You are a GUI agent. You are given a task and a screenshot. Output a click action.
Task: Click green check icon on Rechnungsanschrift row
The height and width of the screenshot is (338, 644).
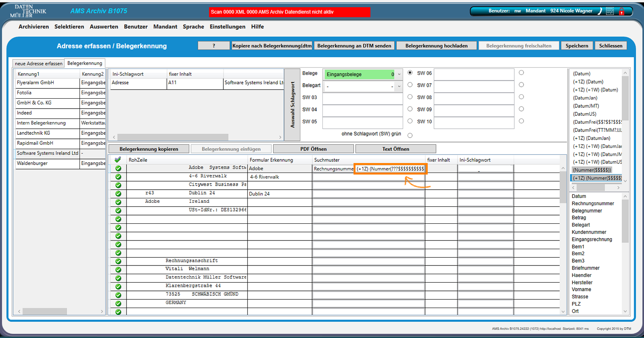(118, 261)
